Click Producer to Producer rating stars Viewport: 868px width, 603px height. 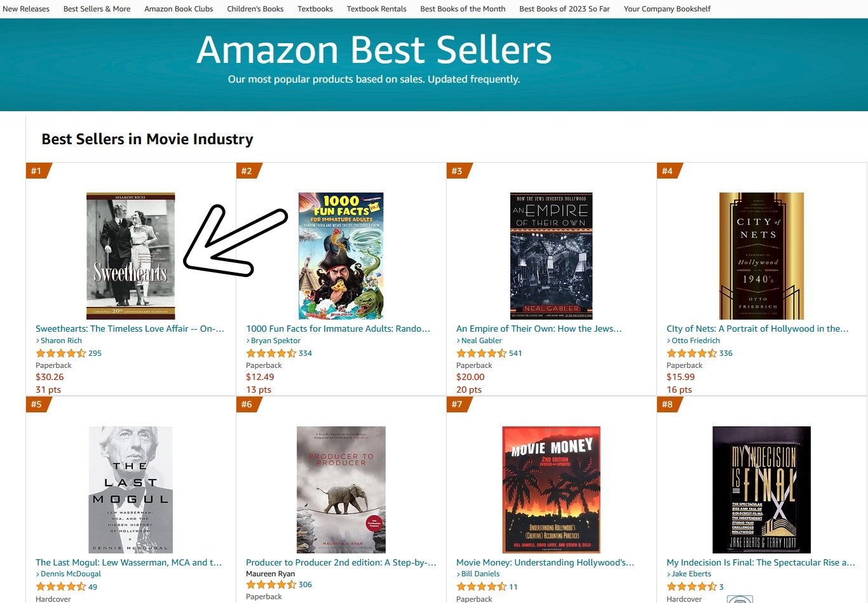click(x=271, y=585)
